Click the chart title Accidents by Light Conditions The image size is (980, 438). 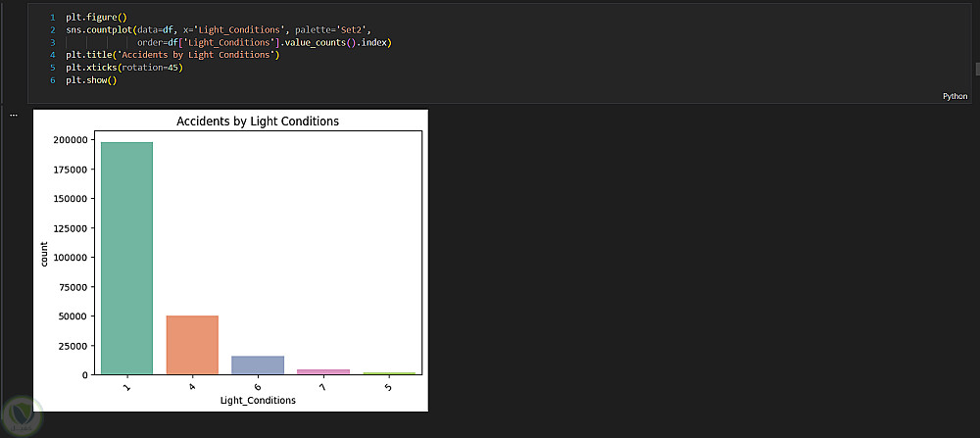click(258, 122)
